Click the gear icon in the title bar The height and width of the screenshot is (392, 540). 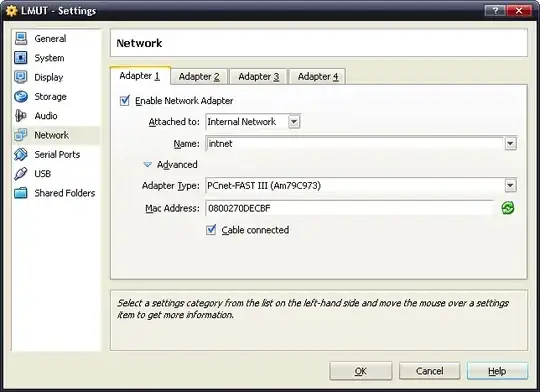click(11, 11)
